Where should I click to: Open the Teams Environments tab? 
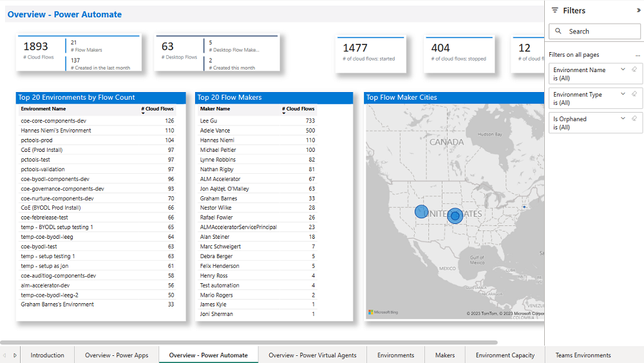click(x=583, y=355)
